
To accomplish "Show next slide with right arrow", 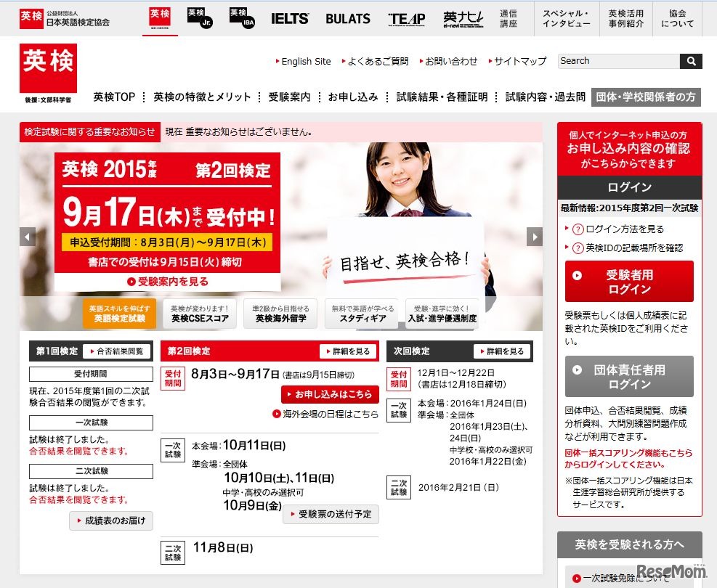I will click(x=535, y=237).
